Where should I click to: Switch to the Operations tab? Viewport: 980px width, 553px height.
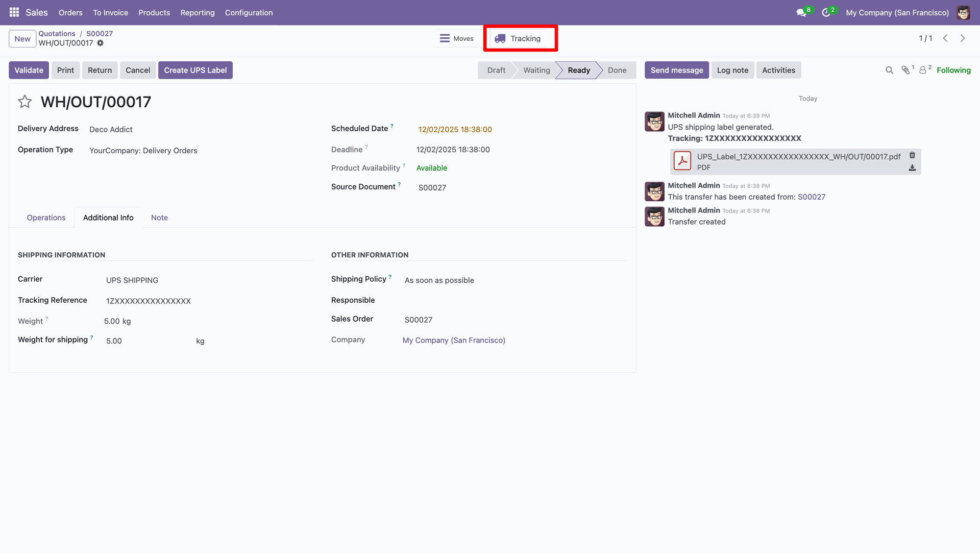(46, 218)
